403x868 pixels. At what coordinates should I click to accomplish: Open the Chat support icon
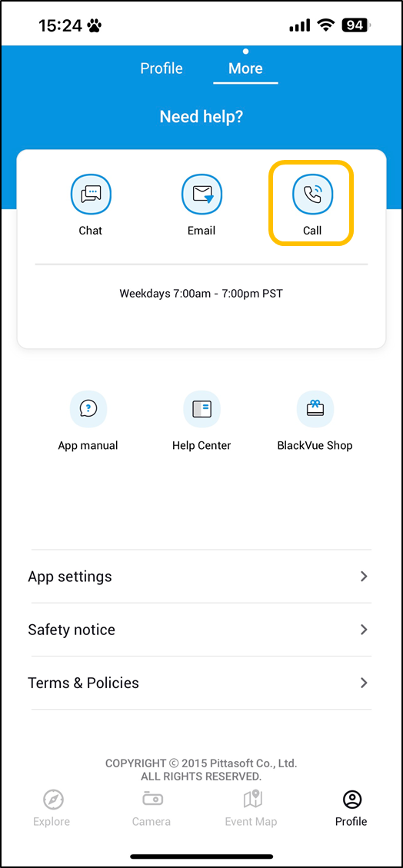[91, 194]
